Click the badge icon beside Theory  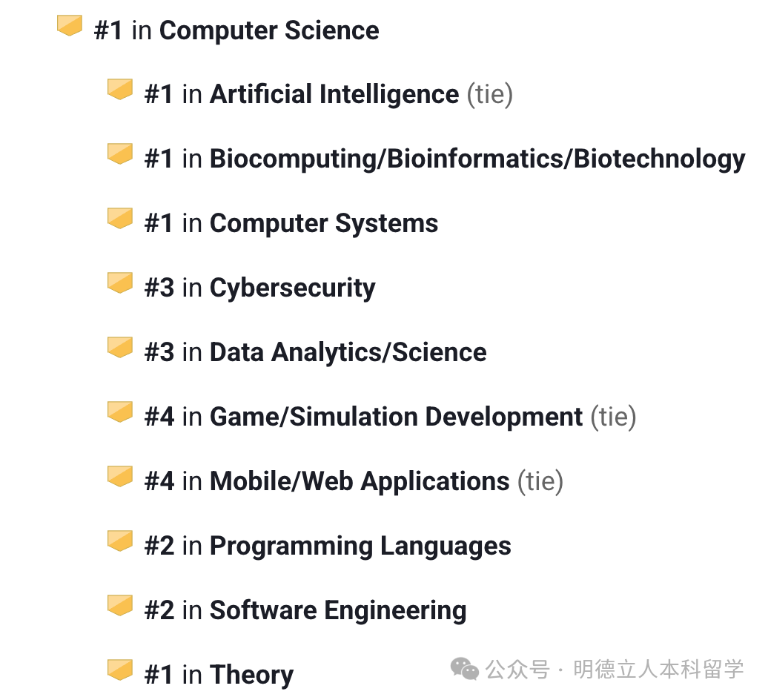pos(120,670)
